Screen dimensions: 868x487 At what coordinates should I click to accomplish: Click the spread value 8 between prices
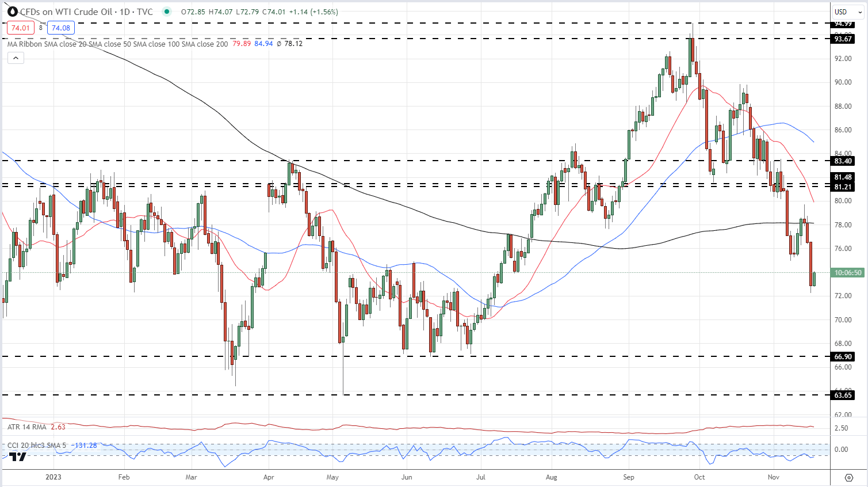coord(41,28)
